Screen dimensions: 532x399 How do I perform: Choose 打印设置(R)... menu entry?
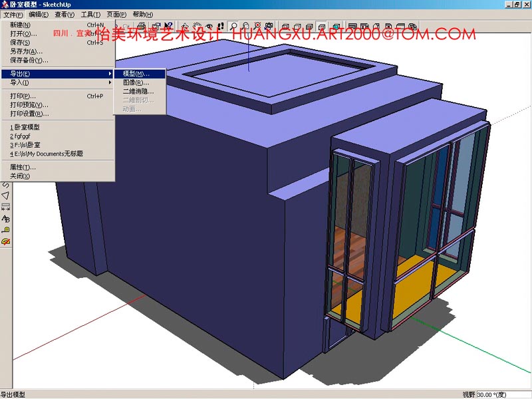[58, 114]
